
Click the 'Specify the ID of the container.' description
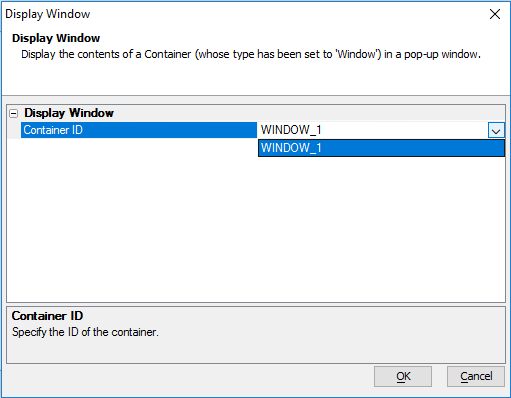[85, 332]
